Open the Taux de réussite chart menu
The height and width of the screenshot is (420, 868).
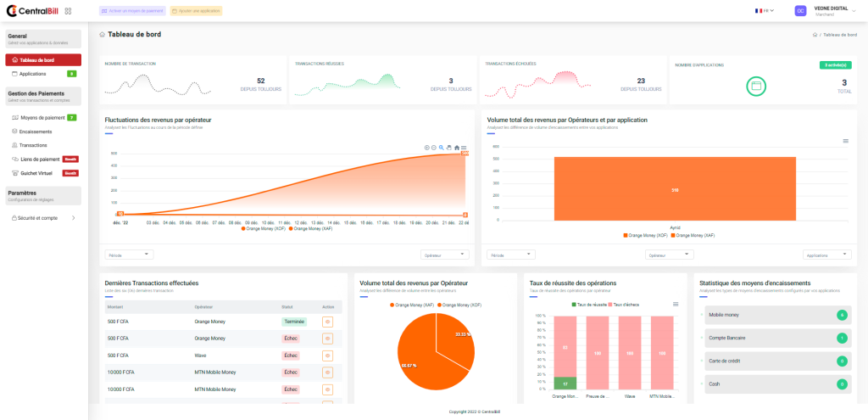(676, 305)
